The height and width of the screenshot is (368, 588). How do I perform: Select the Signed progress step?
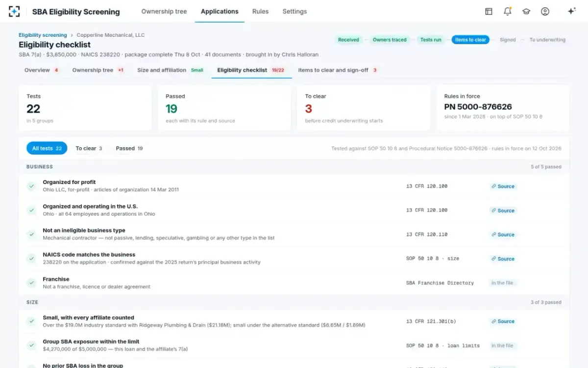(508, 40)
